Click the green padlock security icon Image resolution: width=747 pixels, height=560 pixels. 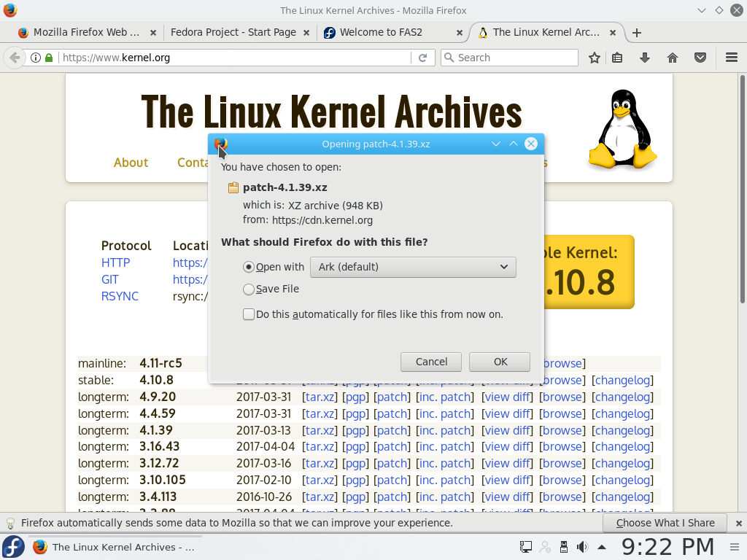click(49, 58)
